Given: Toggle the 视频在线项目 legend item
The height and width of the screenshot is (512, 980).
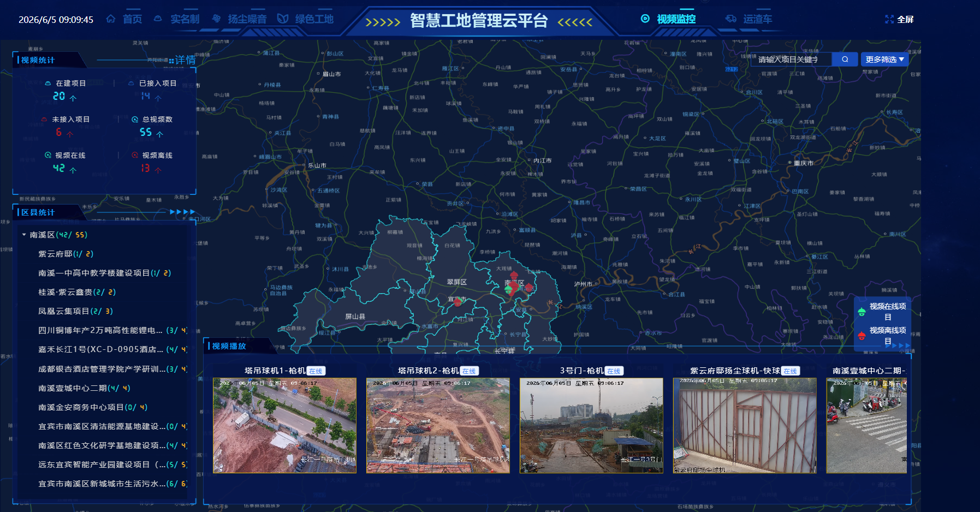Looking at the screenshot, I should [x=882, y=312].
